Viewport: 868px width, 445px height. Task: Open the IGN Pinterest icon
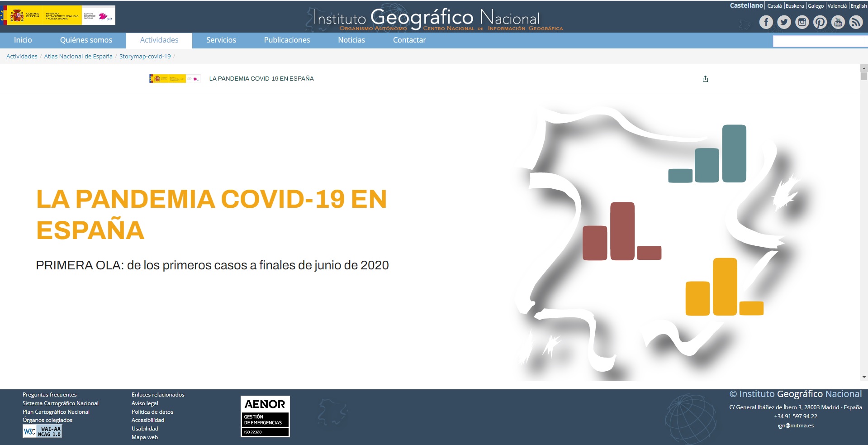tap(820, 22)
